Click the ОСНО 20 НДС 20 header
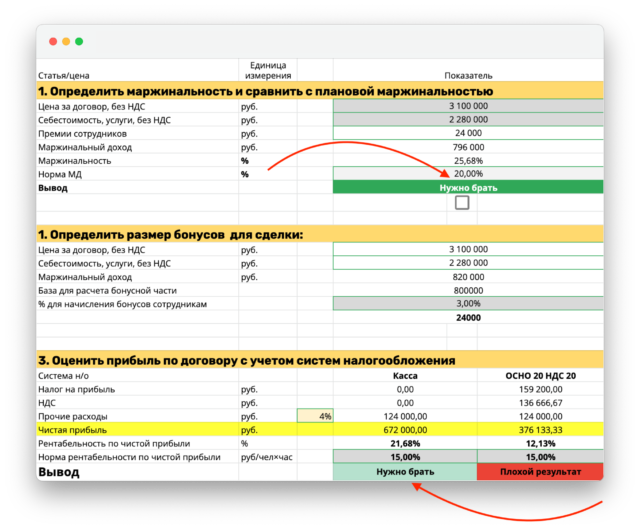Screen dimensions: 640x529 pyautogui.click(x=540, y=376)
